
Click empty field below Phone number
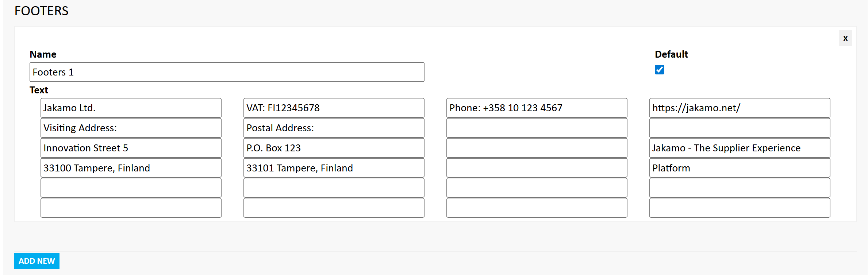tap(537, 128)
